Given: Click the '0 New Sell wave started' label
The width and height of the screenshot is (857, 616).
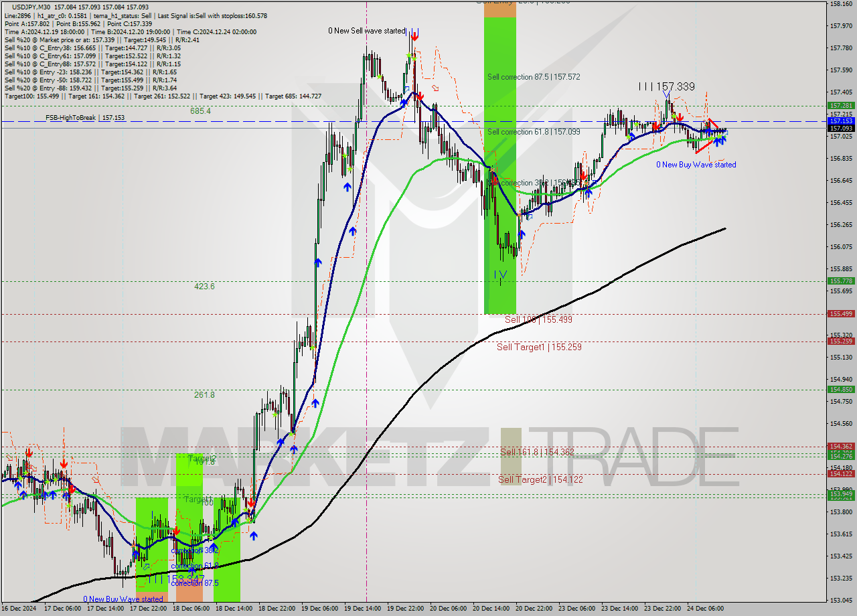Looking at the screenshot, I should (x=367, y=31).
